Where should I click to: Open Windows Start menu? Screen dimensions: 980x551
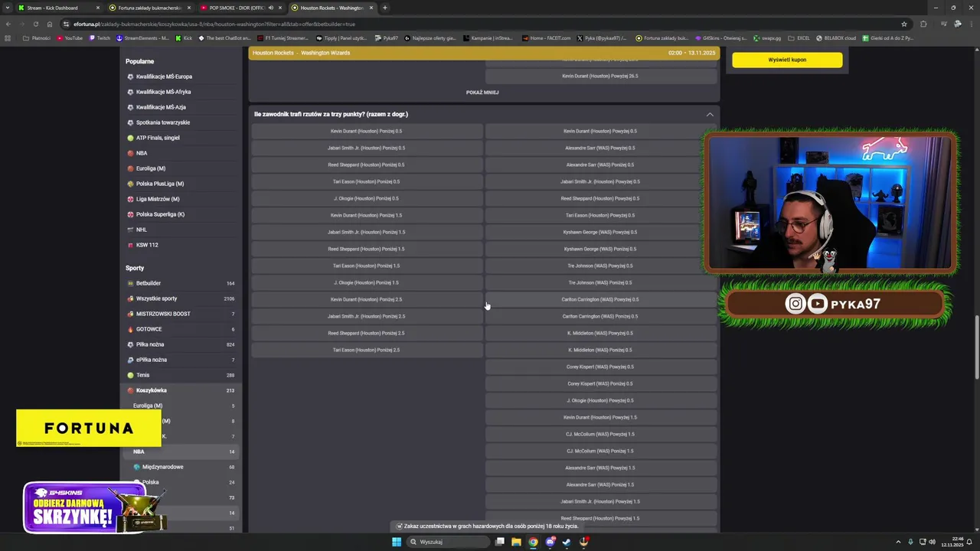397,542
